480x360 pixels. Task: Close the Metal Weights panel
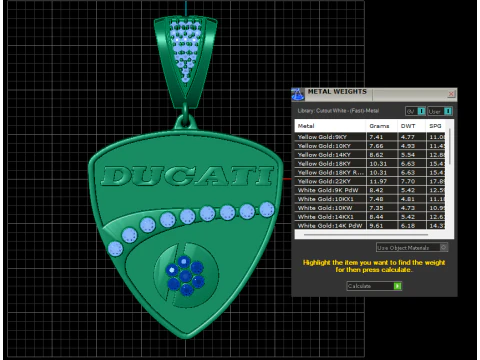pos(451,94)
